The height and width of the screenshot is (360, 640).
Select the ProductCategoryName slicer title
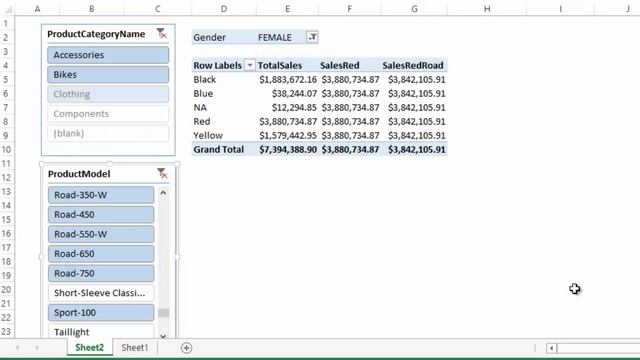click(96, 34)
